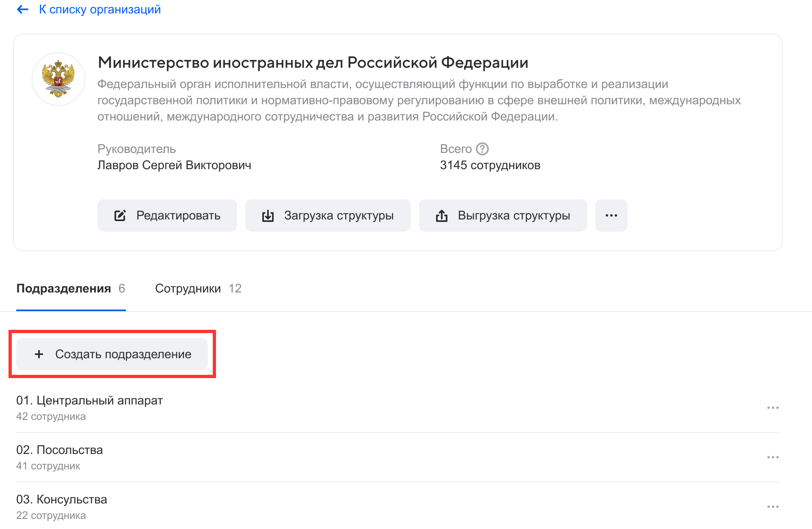Open the '01. Центральный аппарат' department
Screen dimensions: 812x529
click(89, 400)
